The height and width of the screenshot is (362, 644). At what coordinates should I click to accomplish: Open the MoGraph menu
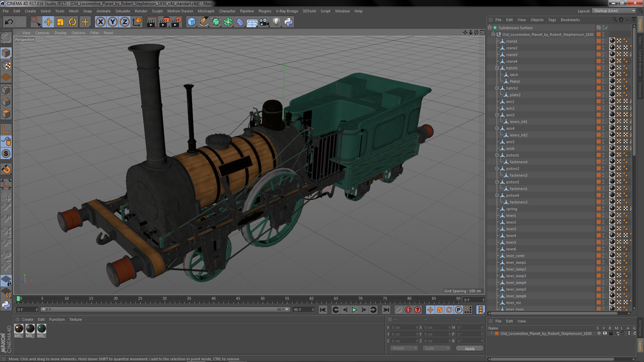tap(206, 11)
